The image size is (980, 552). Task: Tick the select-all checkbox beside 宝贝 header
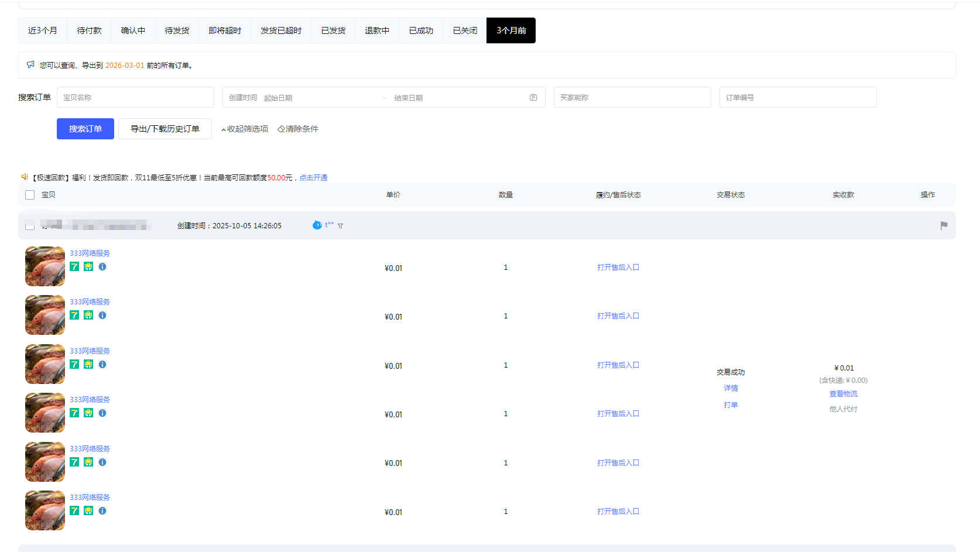pos(30,195)
